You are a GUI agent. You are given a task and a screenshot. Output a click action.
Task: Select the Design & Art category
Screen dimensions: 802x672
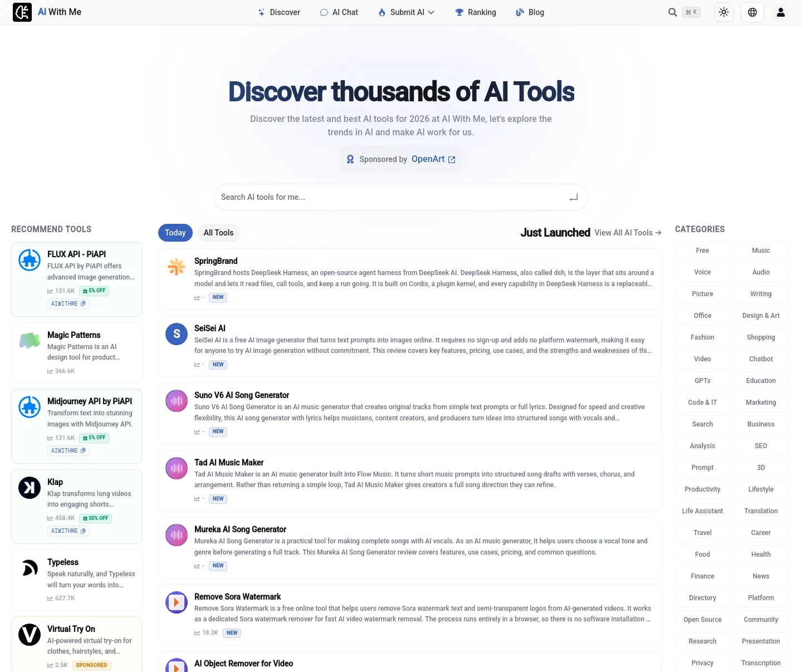pyautogui.click(x=761, y=316)
